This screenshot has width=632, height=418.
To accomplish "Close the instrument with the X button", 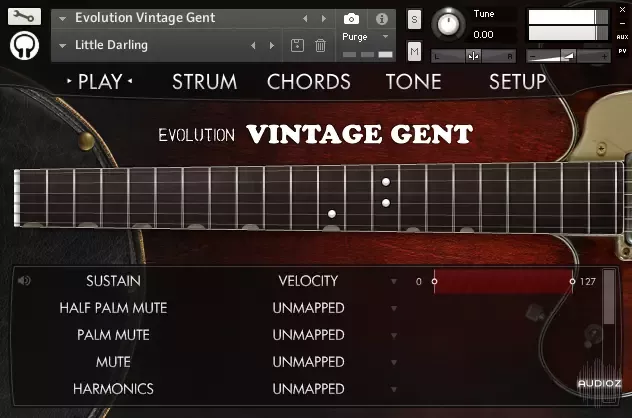I will pos(622,10).
